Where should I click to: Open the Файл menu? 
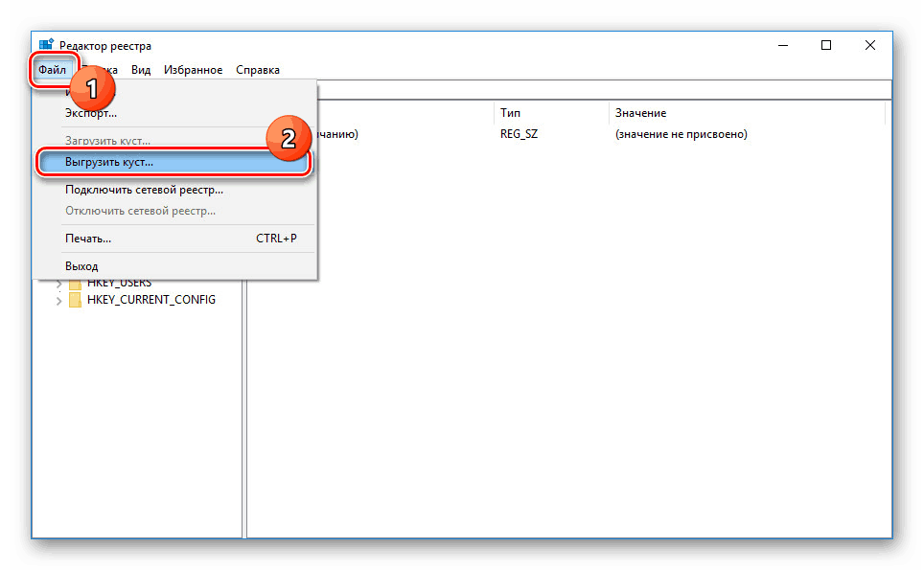click(53, 70)
